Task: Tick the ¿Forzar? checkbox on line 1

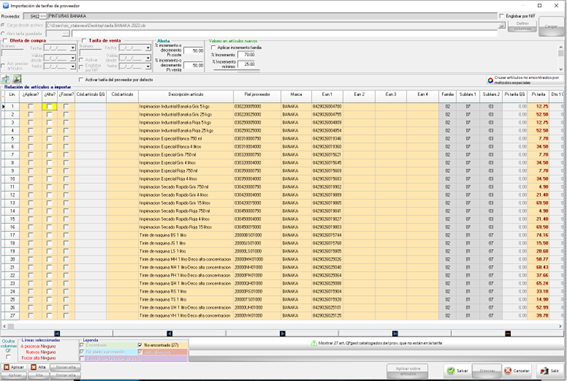Action: coord(66,106)
